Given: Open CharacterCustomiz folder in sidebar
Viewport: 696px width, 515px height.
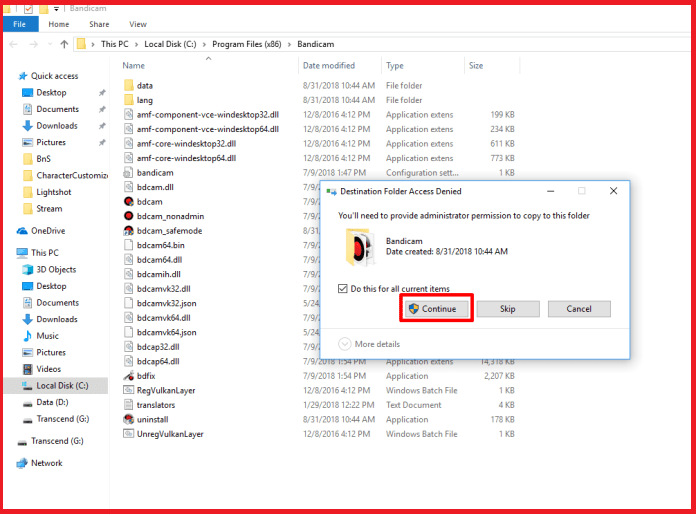Looking at the screenshot, I should tap(72, 175).
